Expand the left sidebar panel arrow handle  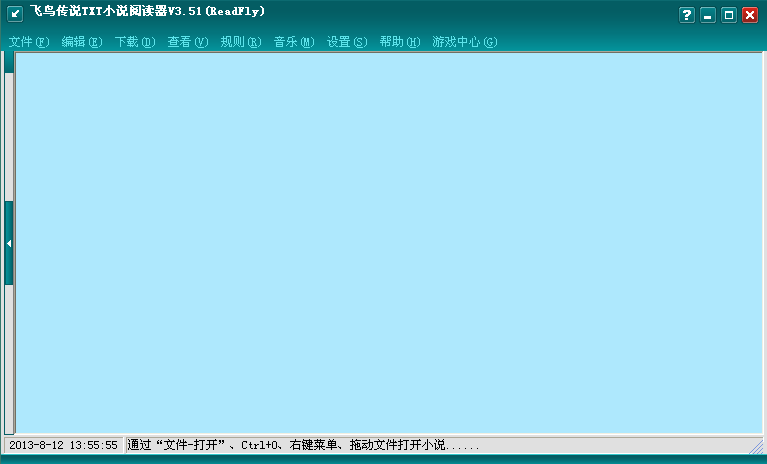pyautogui.click(x=9, y=243)
